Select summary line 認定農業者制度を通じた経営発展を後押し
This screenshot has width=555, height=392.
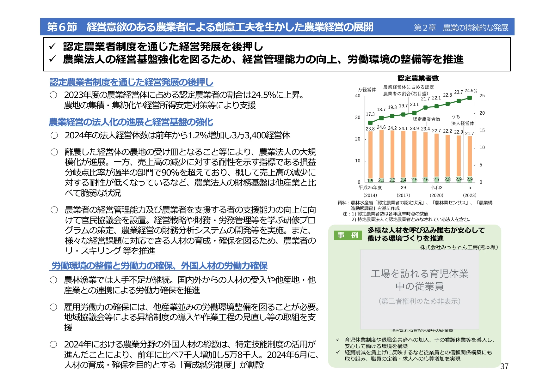[163, 47]
